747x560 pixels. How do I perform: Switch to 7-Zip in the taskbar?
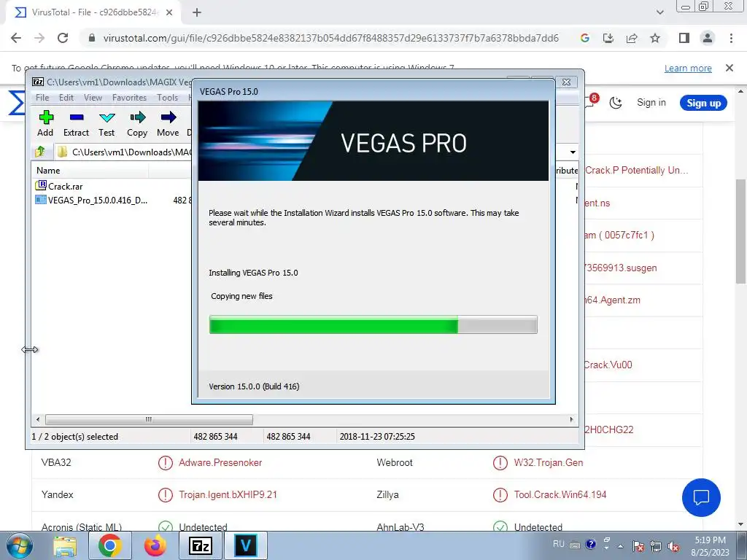tap(200, 545)
